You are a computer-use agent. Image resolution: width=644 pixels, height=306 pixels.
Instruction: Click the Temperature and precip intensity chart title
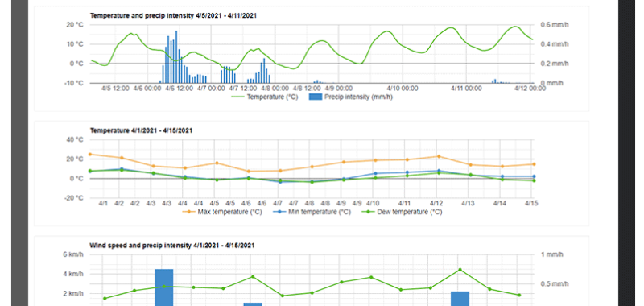coord(174,15)
